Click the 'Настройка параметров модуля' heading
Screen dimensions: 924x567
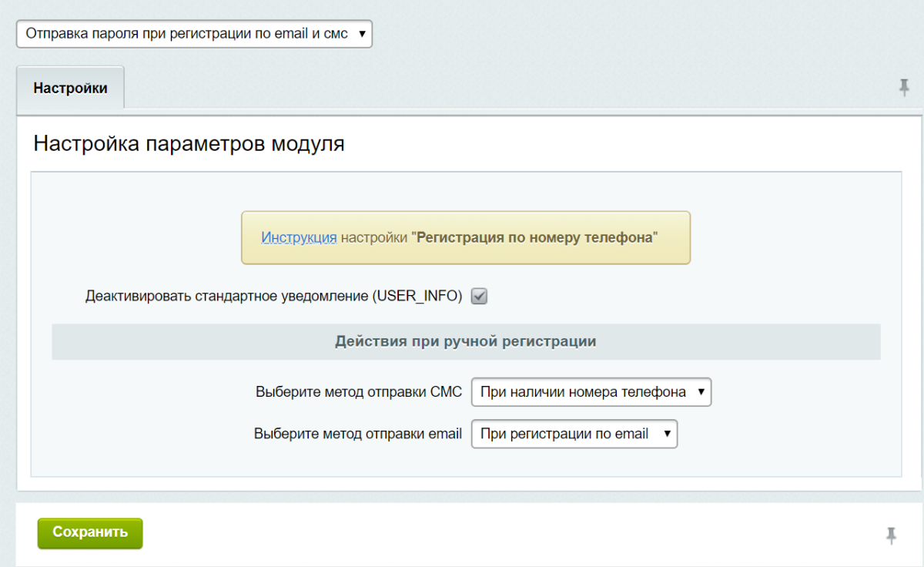[x=189, y=143]
